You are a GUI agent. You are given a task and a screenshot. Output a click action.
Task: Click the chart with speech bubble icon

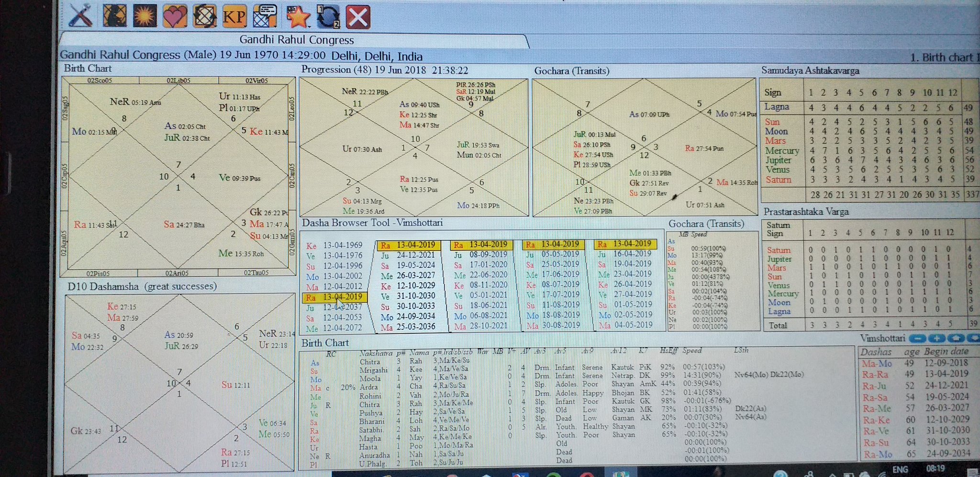pyautogui.click(x=265, y=16)
